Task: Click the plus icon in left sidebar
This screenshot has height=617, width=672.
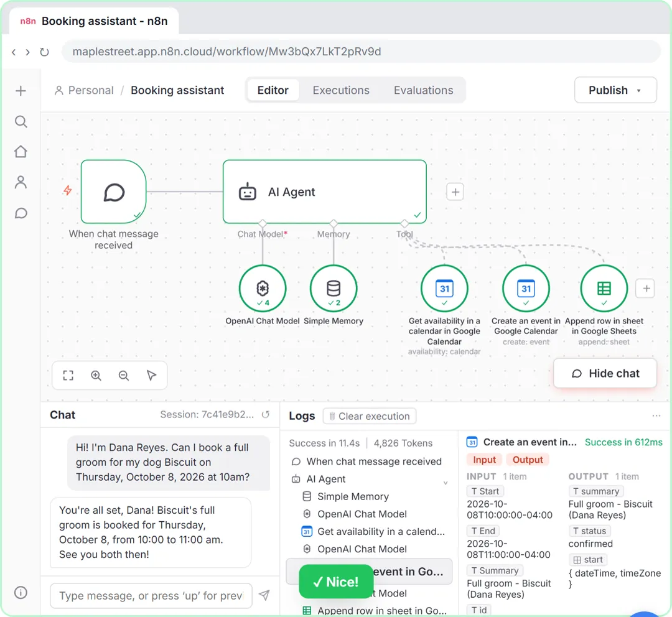Action: coord(21,91)
